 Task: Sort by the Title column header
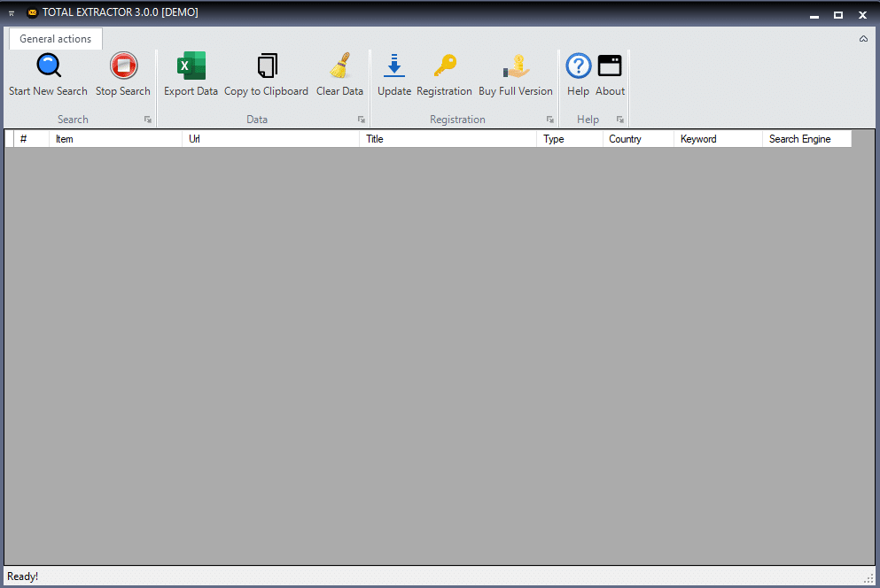tap(448, 139)
